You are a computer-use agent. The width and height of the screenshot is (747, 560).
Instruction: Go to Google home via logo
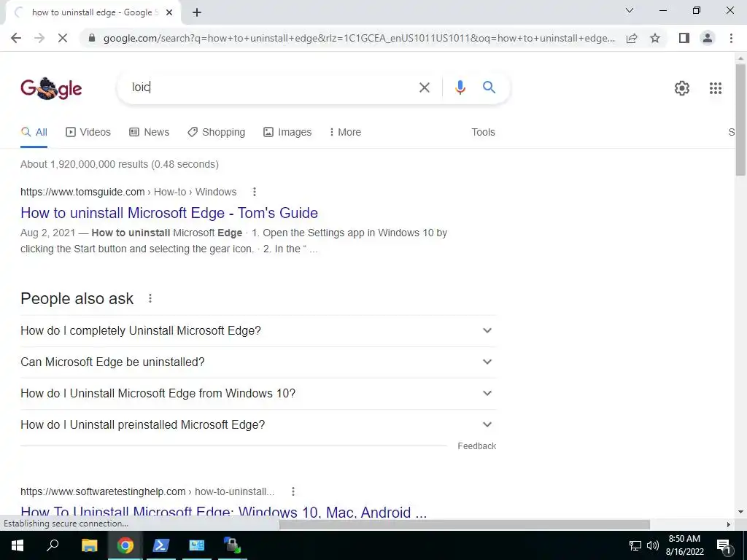click(x=51, y=88)
